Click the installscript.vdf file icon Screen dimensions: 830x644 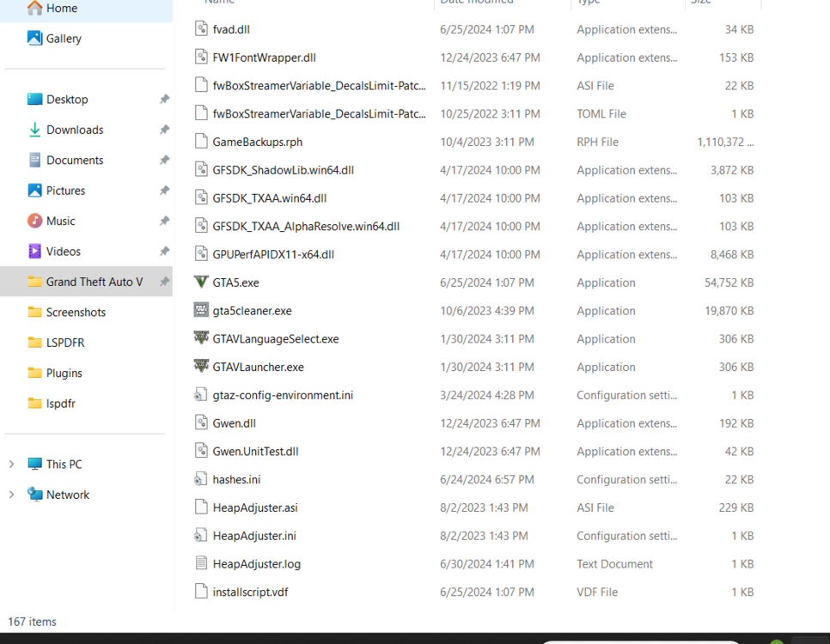200,592
